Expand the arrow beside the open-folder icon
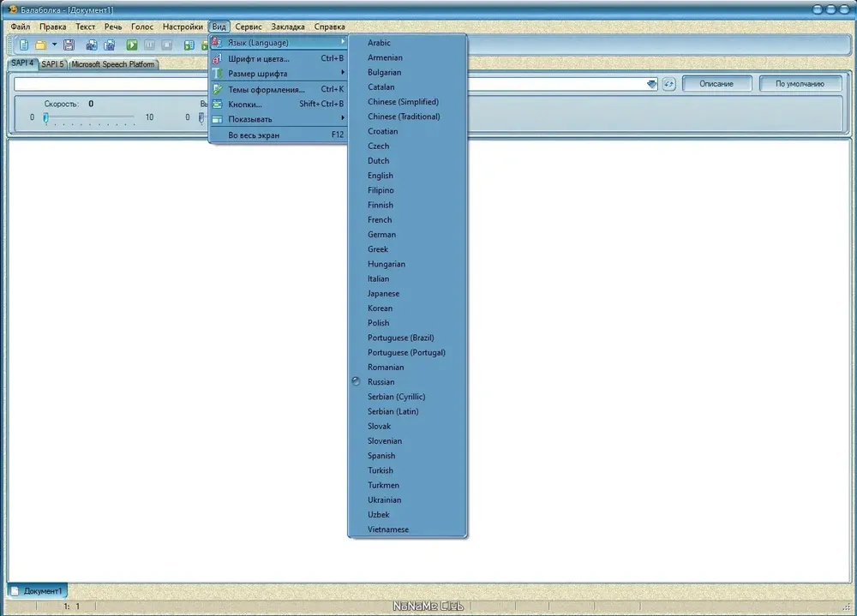The image size is (857, 616). [x=54, y=45]
